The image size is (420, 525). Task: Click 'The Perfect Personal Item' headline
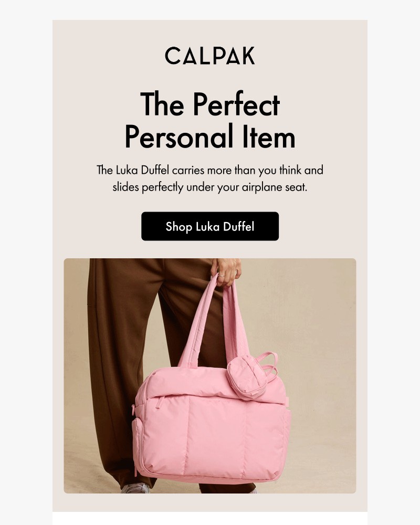(209, 120)
